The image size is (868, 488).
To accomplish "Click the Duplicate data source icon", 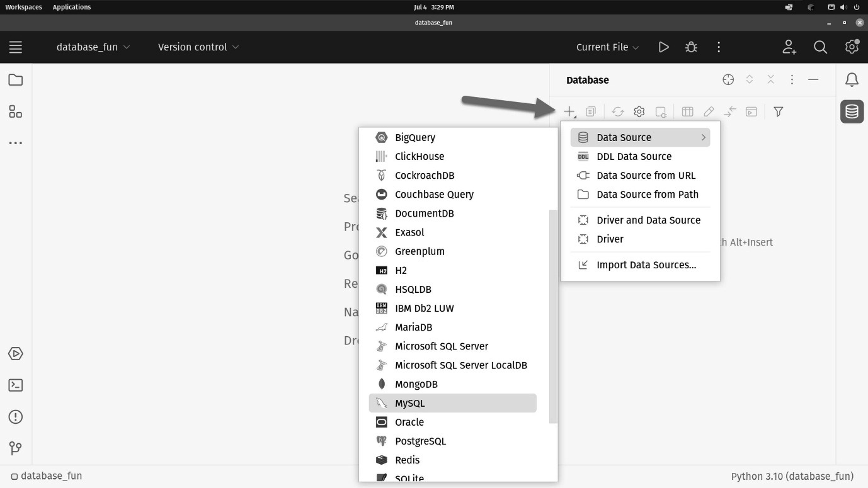I will [590, 111].
